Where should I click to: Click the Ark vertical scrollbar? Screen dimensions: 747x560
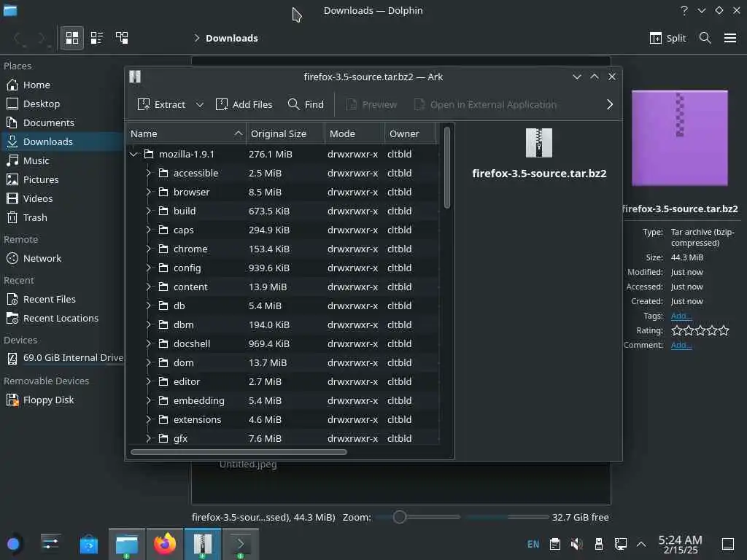click(447, 168)
